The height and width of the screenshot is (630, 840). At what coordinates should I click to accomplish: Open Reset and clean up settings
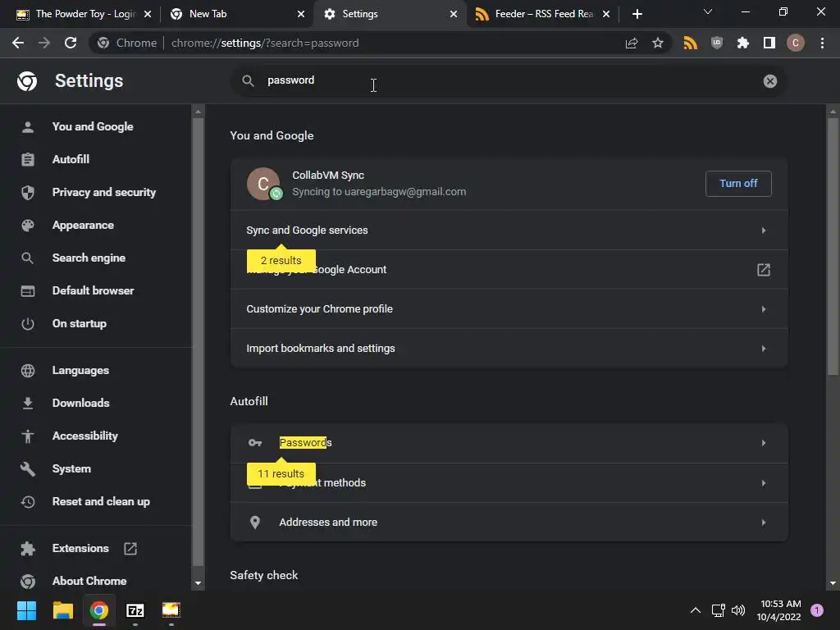point(101,501)
